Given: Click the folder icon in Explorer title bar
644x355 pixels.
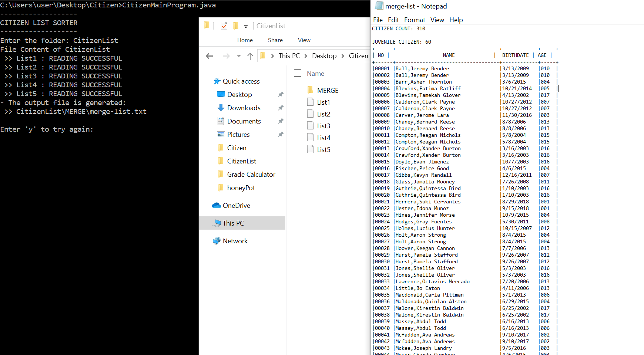Looking at the screenshot, I should 207,25.
